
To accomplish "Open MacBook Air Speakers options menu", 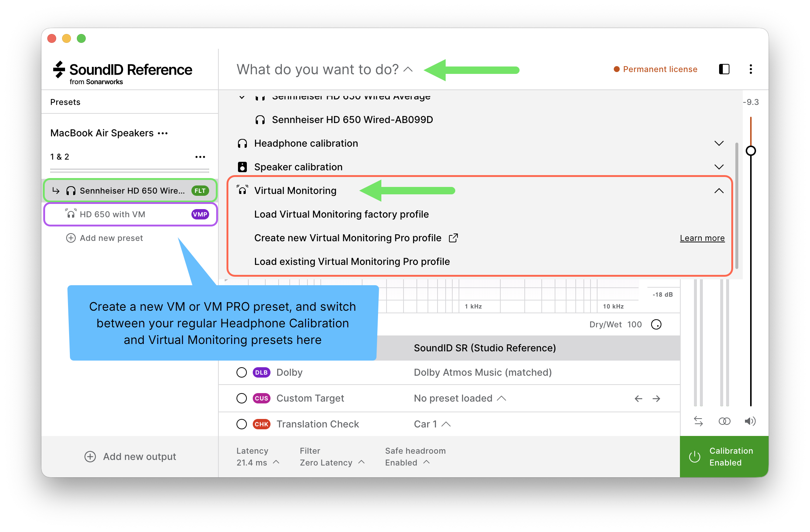I will click(x=163, y=133).
